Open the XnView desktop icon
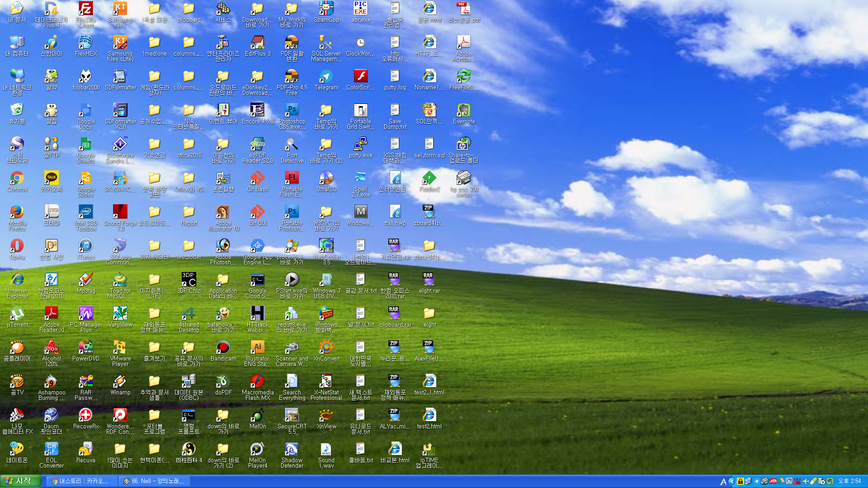This screenshot has height=488, width=868. pyautogui.click(x=326, y=418)
